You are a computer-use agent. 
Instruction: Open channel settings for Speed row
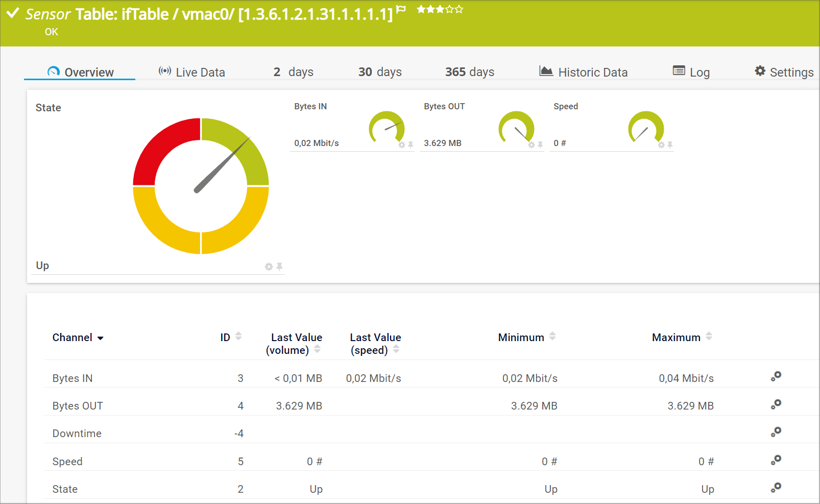tap(776, 460)
